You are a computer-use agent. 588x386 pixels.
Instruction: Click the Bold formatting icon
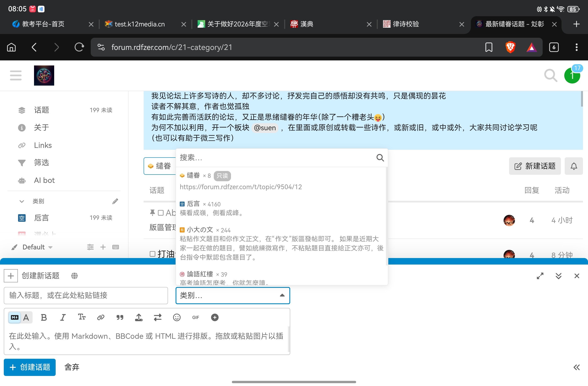pyautogui.click(x=44, y=317)
